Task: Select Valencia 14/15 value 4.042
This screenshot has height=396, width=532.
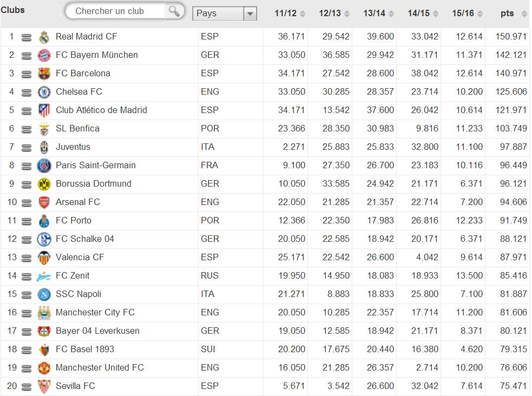Action: click(x=427, y=257)
